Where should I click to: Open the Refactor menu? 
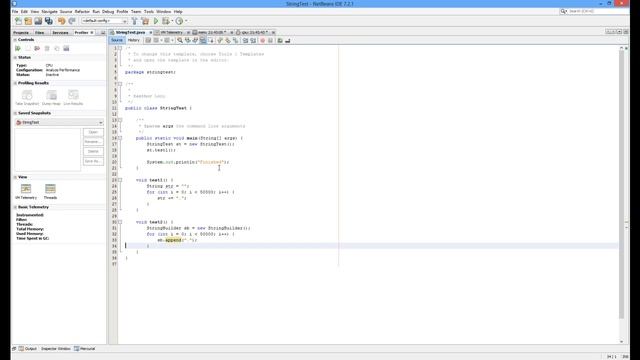click(x=82, y=11)
